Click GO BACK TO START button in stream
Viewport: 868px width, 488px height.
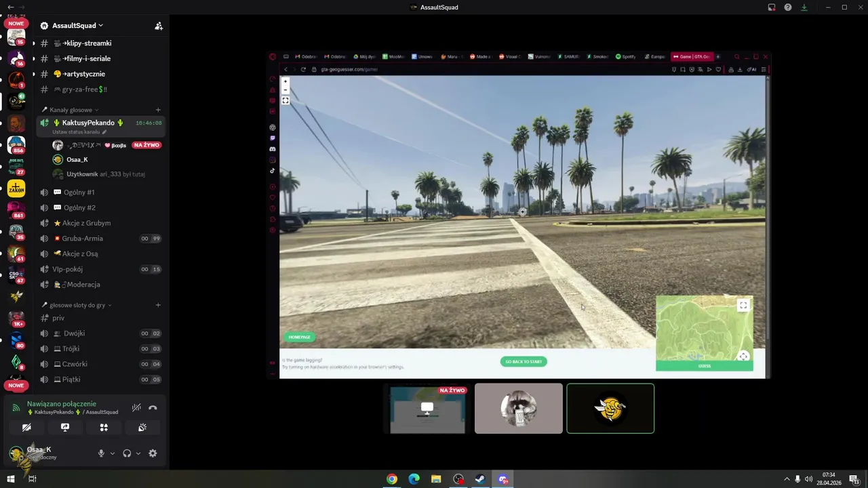524,361
